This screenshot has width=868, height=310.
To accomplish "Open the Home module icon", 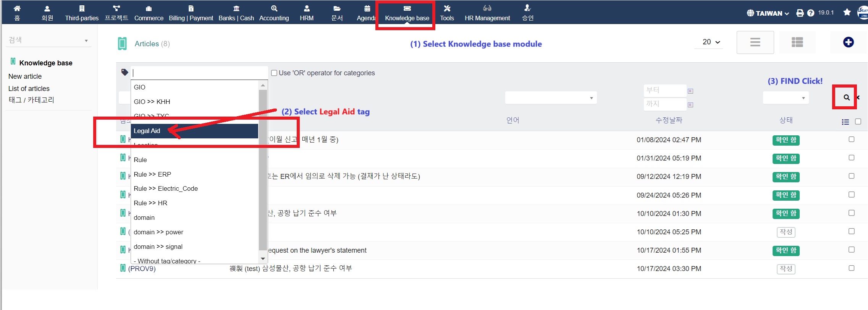I will click(x=17, y=12).
